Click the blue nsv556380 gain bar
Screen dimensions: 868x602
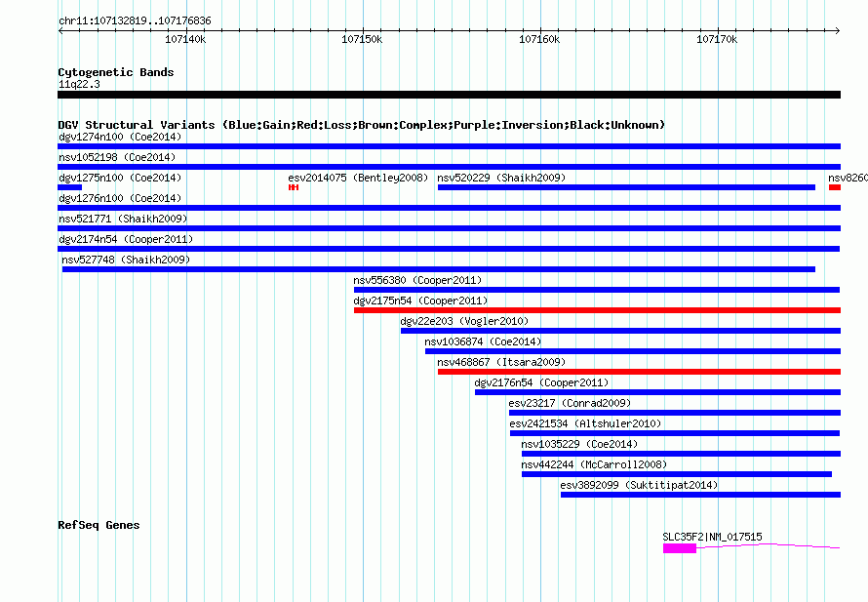597,290
